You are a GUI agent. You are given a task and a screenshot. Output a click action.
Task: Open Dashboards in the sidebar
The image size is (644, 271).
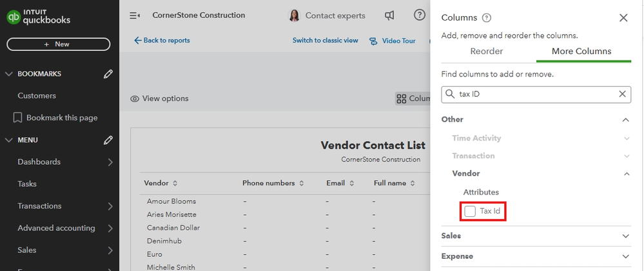39,162
